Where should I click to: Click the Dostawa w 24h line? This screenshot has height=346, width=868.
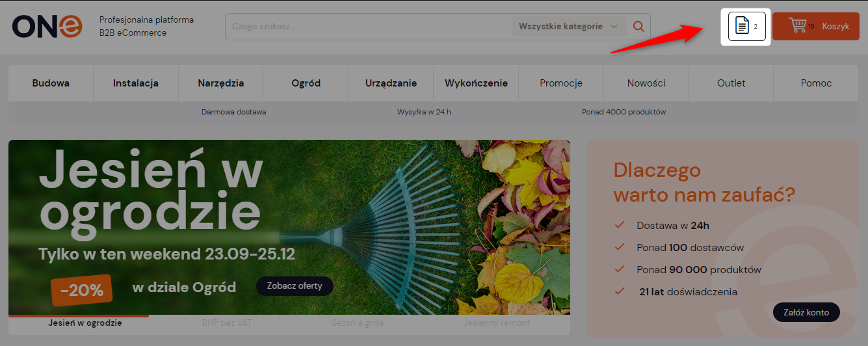(x=673, y=226)
